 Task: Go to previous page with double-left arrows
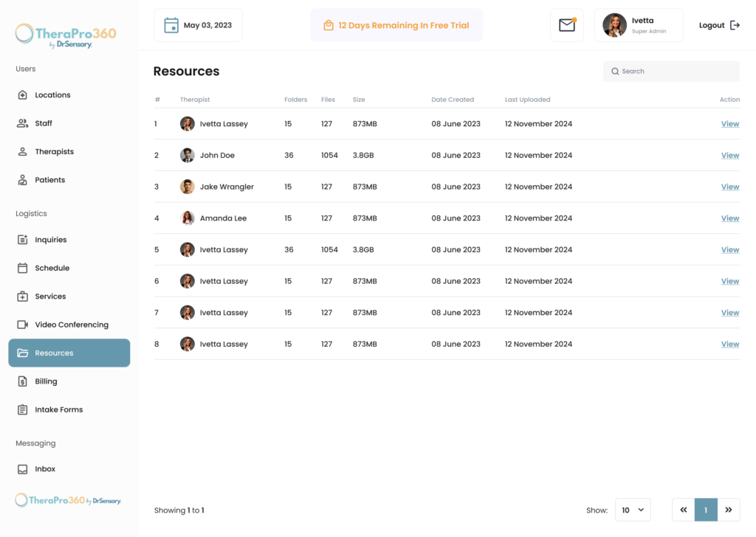click(683, 510)
